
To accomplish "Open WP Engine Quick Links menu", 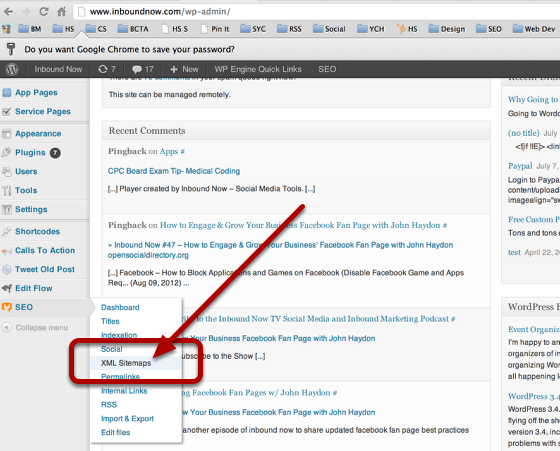I will [x=258, y=69].
